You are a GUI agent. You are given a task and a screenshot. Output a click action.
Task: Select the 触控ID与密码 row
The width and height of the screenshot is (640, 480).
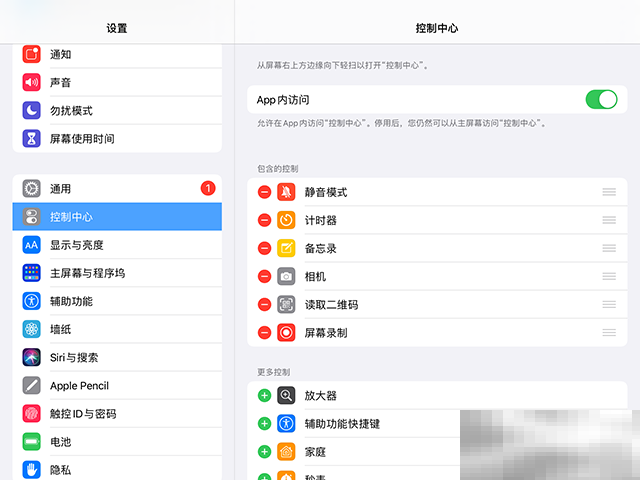pyautogui.click(x=117, y=414)
